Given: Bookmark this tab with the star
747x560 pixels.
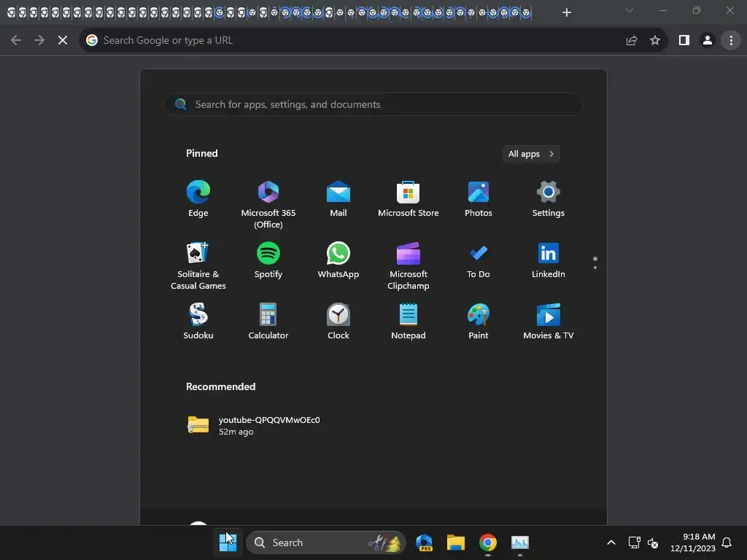Looking at the screenshot, I should pos(655,41).
